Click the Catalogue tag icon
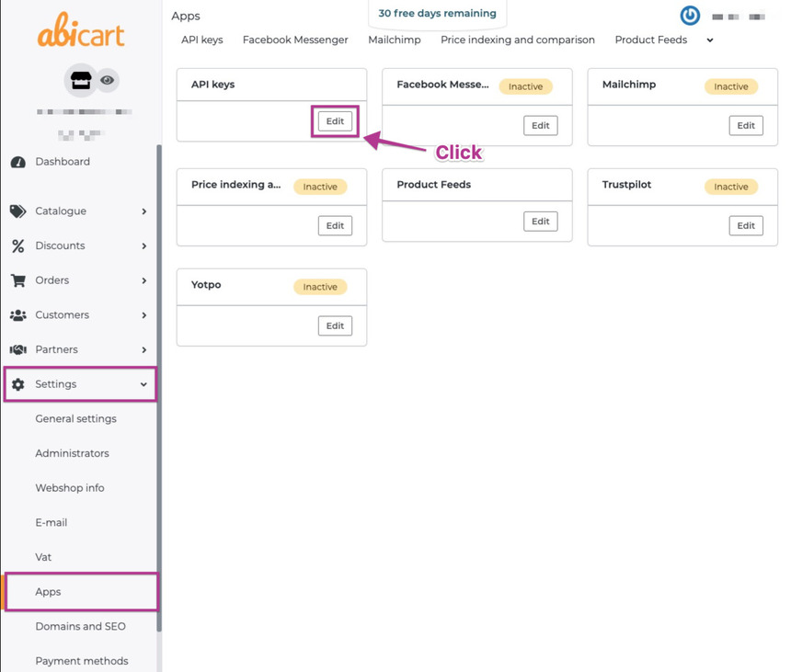 click(x=17, y=211)
